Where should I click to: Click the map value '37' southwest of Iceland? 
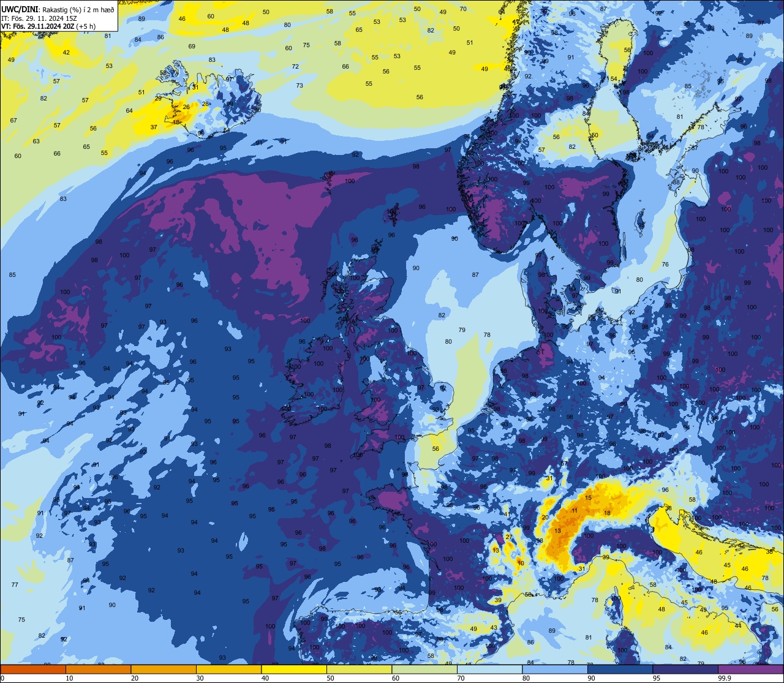coord(154,127)
